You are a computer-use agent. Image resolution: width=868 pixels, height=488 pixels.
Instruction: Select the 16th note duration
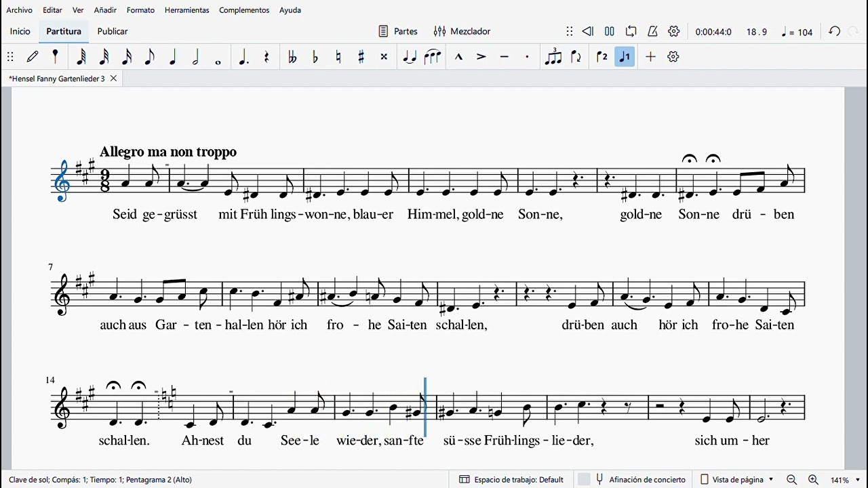127,57
